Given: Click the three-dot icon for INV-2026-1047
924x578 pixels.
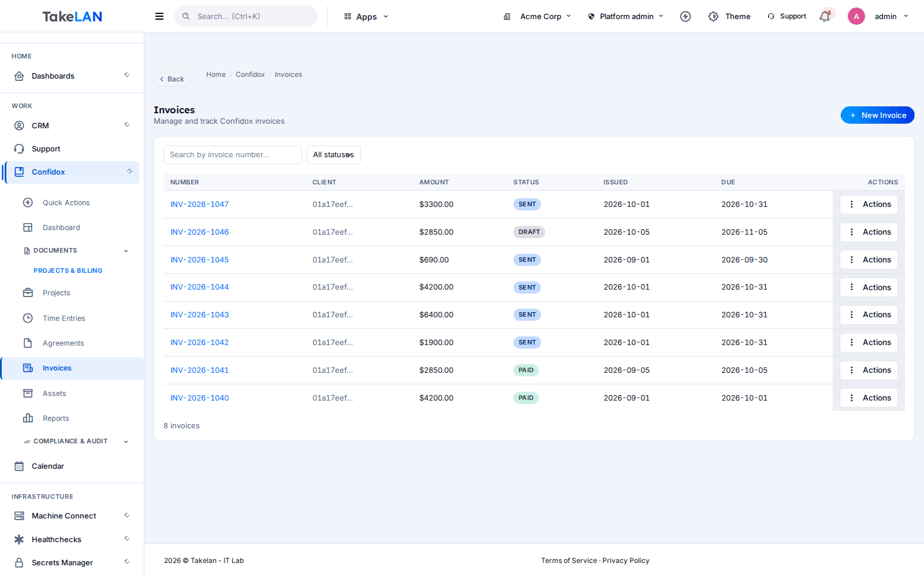Looking at the screenshot, I should (x=851, y=204).
